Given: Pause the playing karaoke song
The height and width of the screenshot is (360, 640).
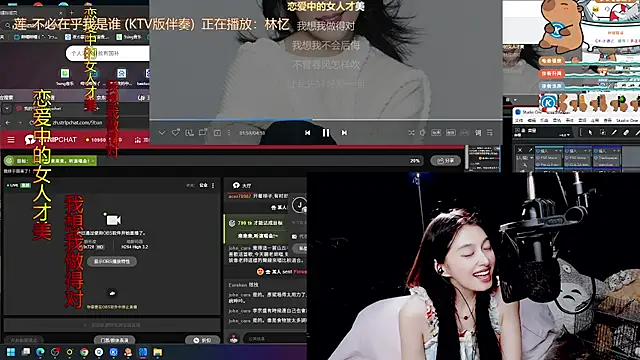Looking at the screenshot, I should click(326, 133).
